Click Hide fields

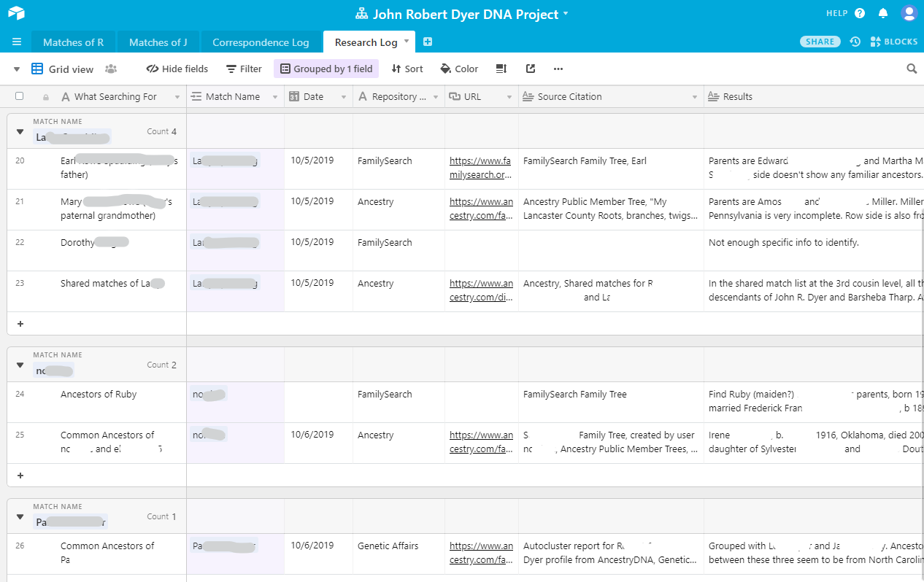point(177,69)
